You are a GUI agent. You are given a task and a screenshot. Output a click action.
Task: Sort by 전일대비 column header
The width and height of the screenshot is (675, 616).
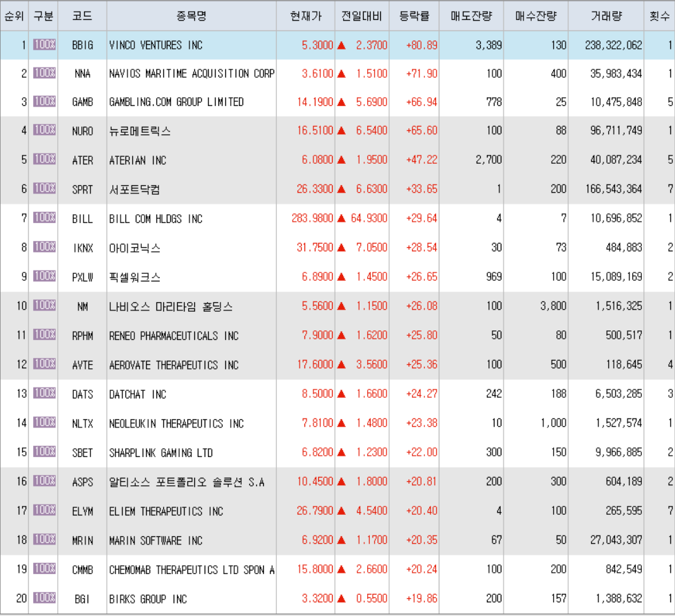pyautogui.click(x=362, y=16)
